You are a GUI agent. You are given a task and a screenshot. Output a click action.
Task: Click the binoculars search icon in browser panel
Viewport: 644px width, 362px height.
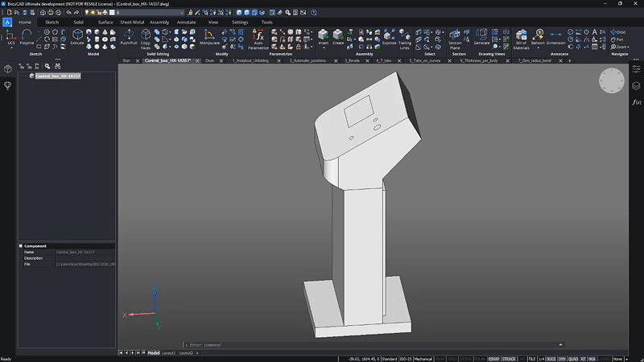coord(57,66)
